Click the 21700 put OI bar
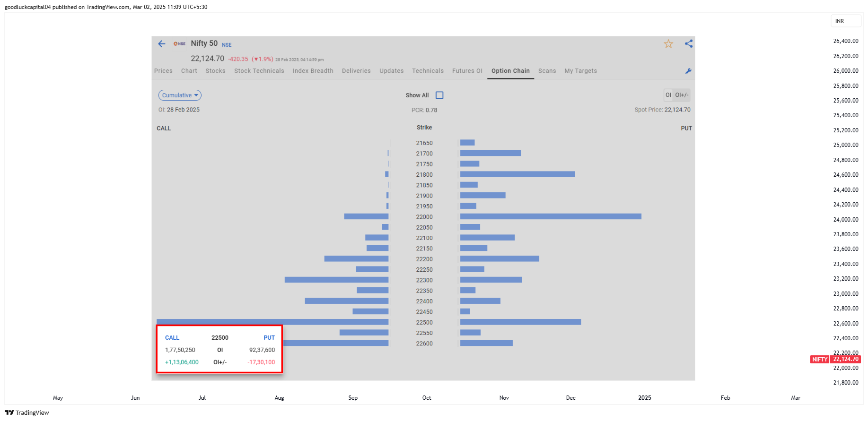Screen dimensions: 868x421 [491, 153]
